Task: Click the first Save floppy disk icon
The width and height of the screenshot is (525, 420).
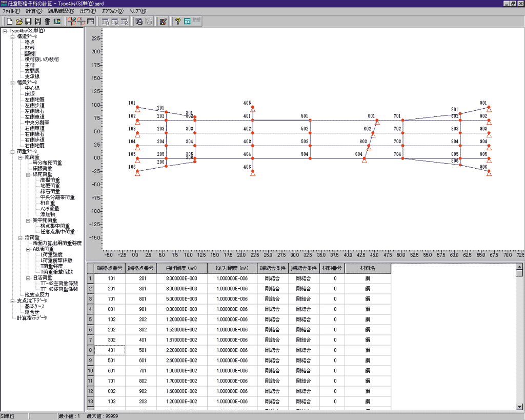Action: coord(29,22)
